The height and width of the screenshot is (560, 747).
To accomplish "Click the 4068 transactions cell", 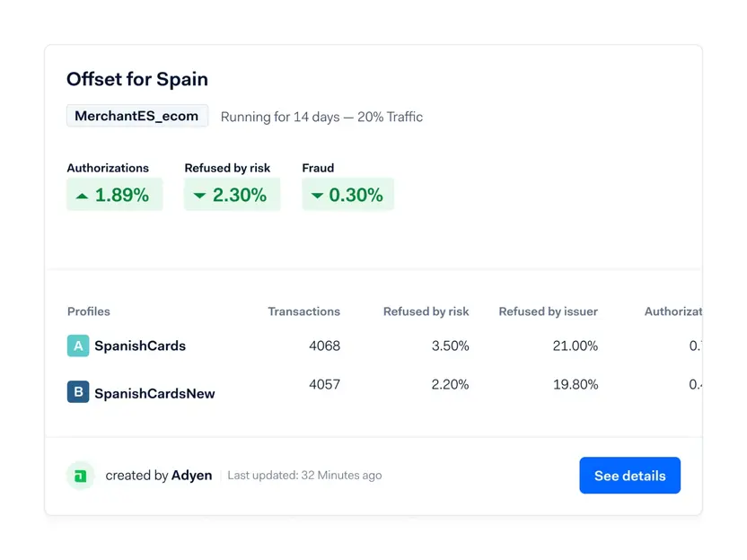I will tap(324, 346).
